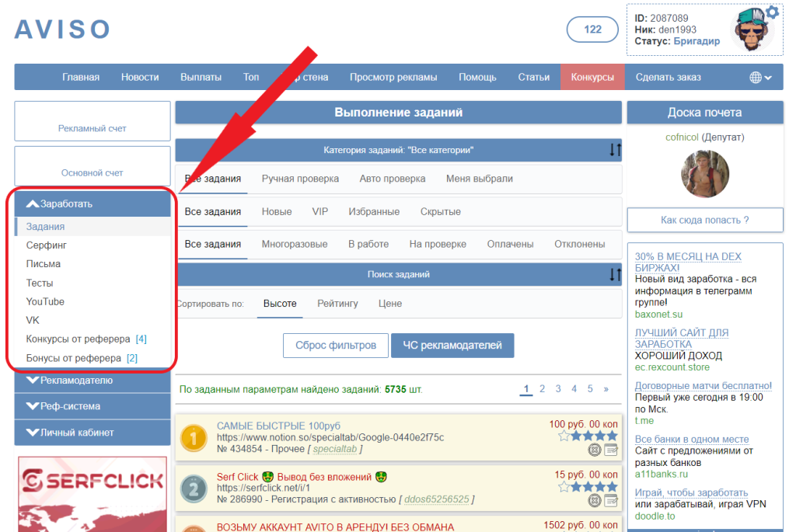Expand the Рекламодателю section
Screen dimensions: 796x532
(93, 381)
